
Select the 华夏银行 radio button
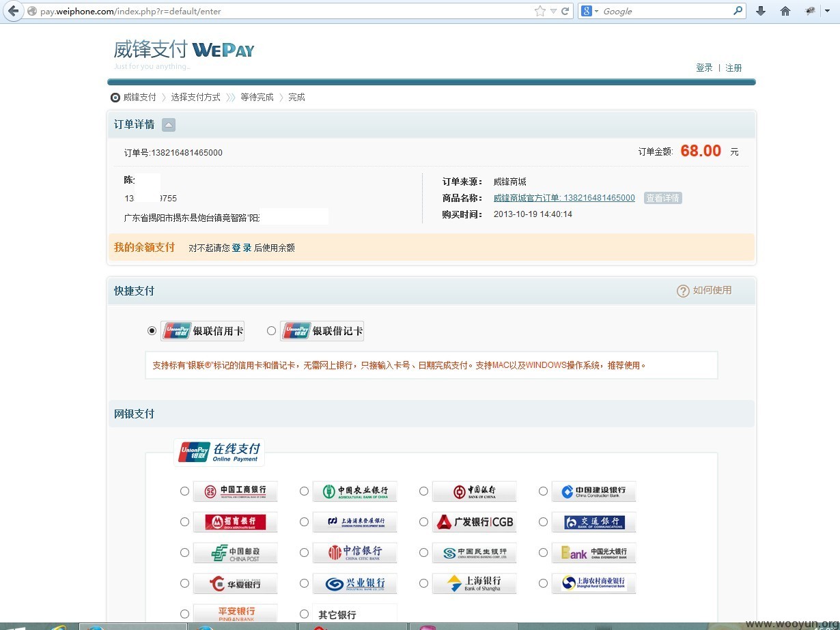(184, 583)
